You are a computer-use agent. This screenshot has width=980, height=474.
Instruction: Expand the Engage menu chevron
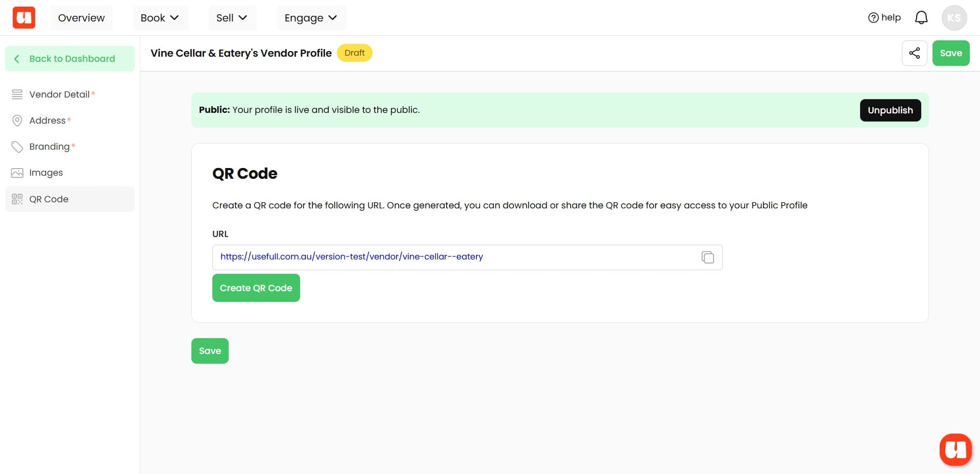point(333,17)
